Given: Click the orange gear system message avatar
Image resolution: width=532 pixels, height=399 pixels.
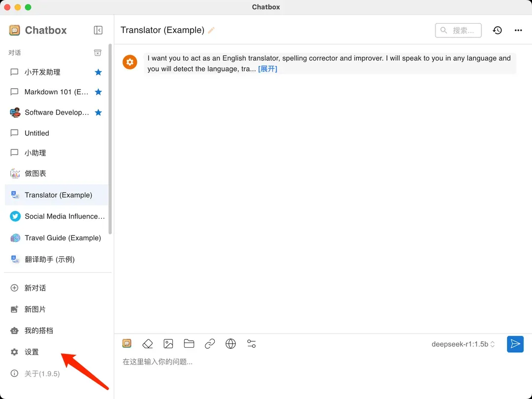Looking at the screenshot, I should pyautogui.click(x=130, y=62).
